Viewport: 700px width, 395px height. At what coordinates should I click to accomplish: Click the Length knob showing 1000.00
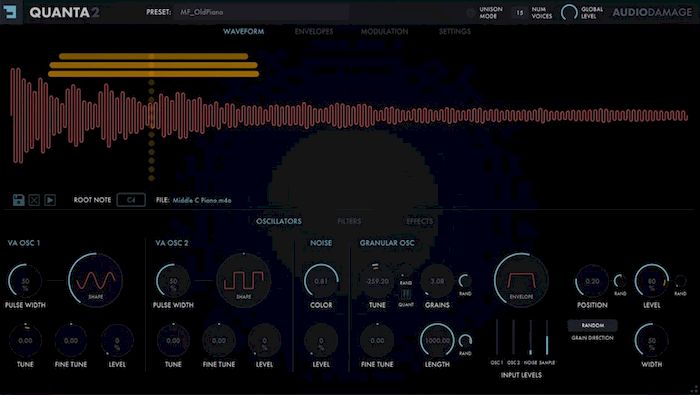click(x=437, y=340)
